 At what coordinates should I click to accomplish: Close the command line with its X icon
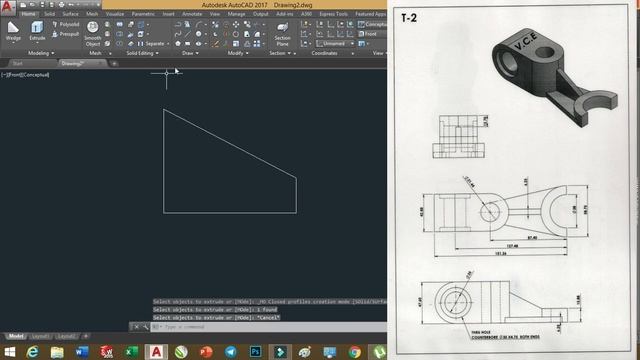click(137, 327)
